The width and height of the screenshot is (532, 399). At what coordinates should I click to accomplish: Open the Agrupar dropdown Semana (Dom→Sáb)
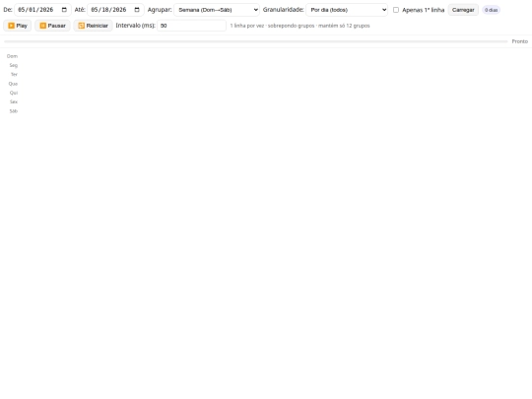(x=217, y=10)
